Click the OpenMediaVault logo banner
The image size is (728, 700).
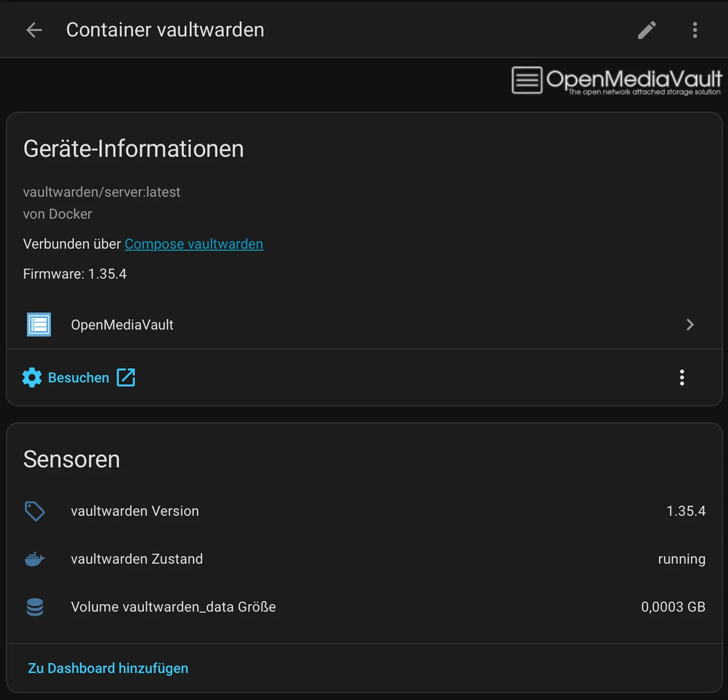click(x=616, y=81)
